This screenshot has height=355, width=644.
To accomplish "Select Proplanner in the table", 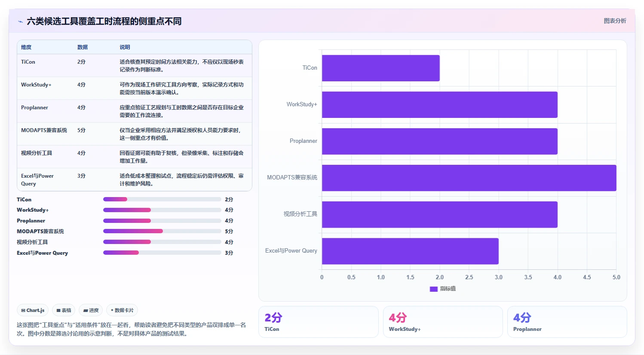I will coord(34,108).
